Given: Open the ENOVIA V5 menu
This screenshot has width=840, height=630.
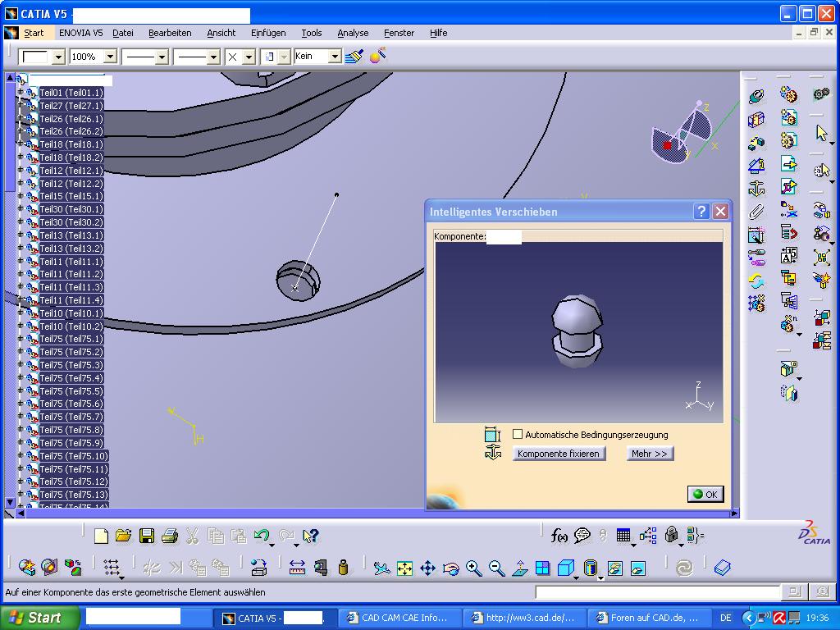Looking at the screenshot, I should tap(81, 33).
